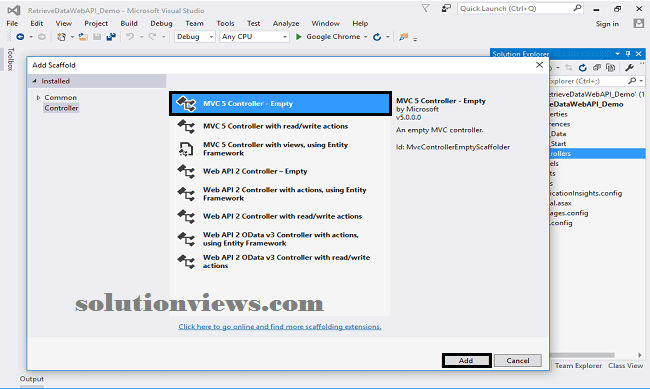Click the Open File folder icon
This screenshot has height=389, width=650.
pos(83,37)
